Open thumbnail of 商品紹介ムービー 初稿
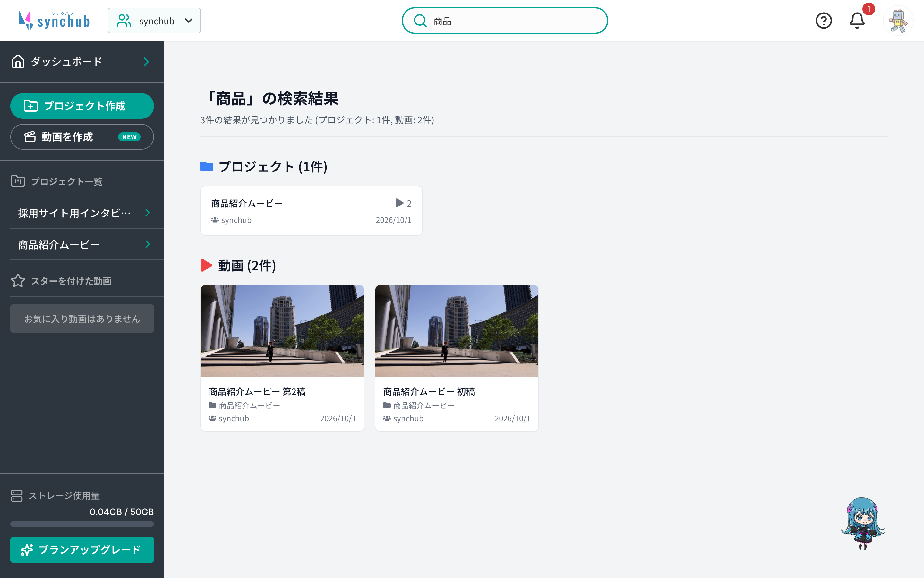The image size is (924, 578). 457,331
